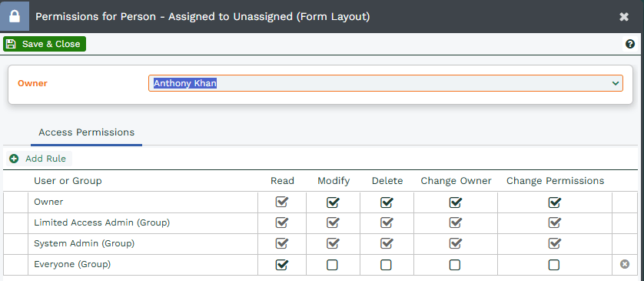
Task: Click the orange Owner field label
Action: pos(32,83)
